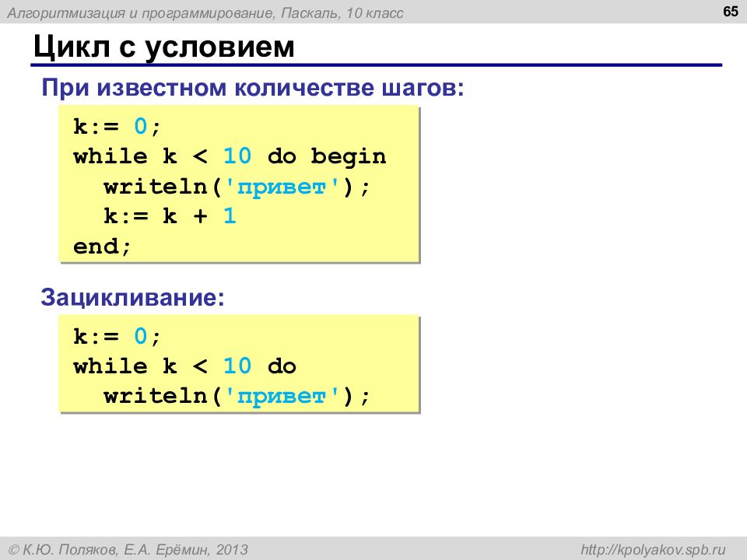
Task: Click the slide number 65
Action: coord(731,11)
